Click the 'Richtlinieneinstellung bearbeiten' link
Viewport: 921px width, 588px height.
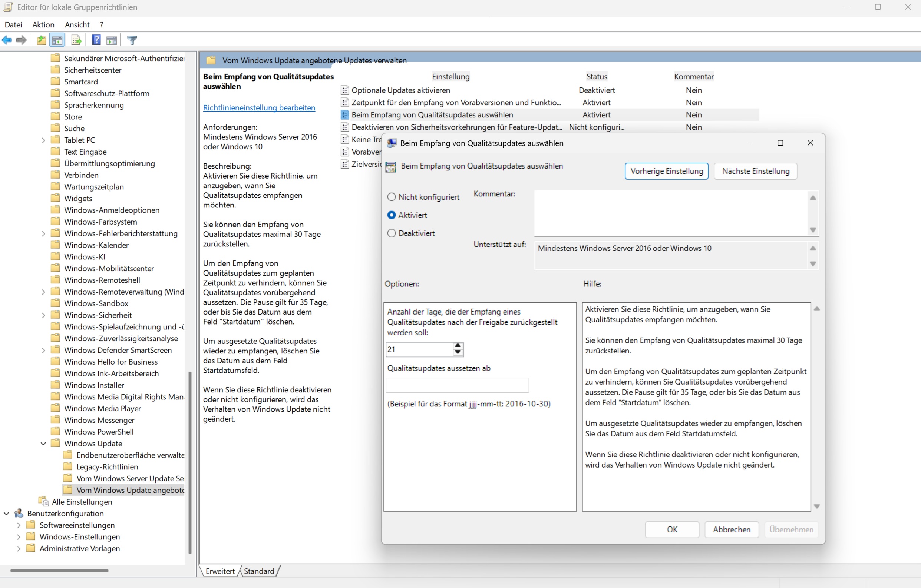click(259, 108)
